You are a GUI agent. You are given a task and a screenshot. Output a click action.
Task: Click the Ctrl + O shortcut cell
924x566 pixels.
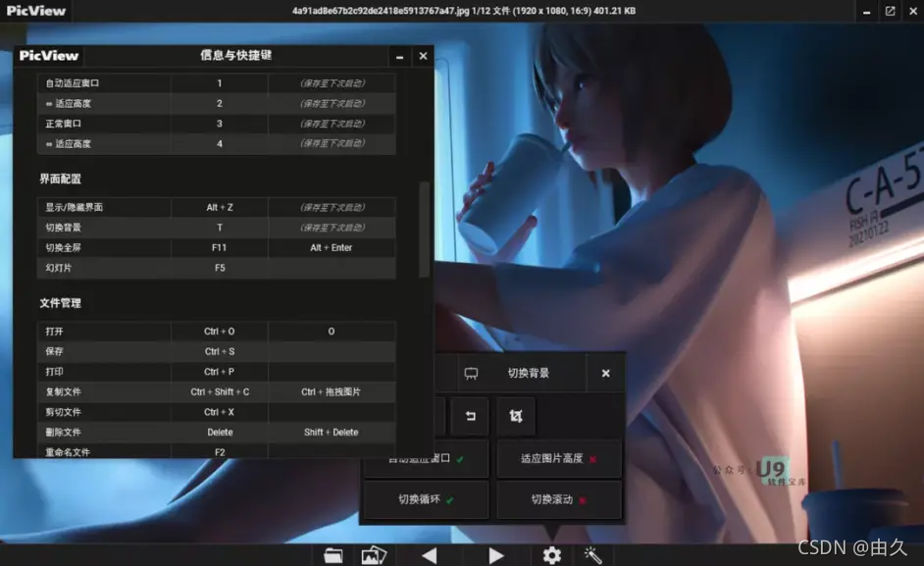coord(219,332)
